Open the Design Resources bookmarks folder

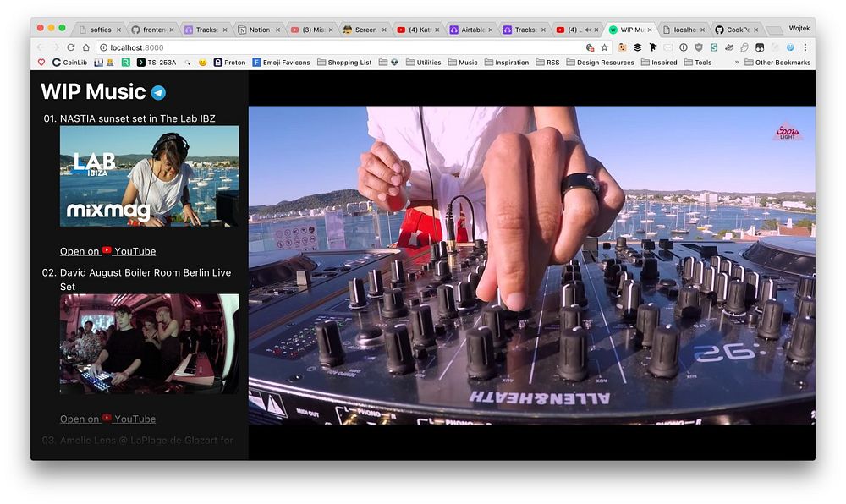point(600,63)
